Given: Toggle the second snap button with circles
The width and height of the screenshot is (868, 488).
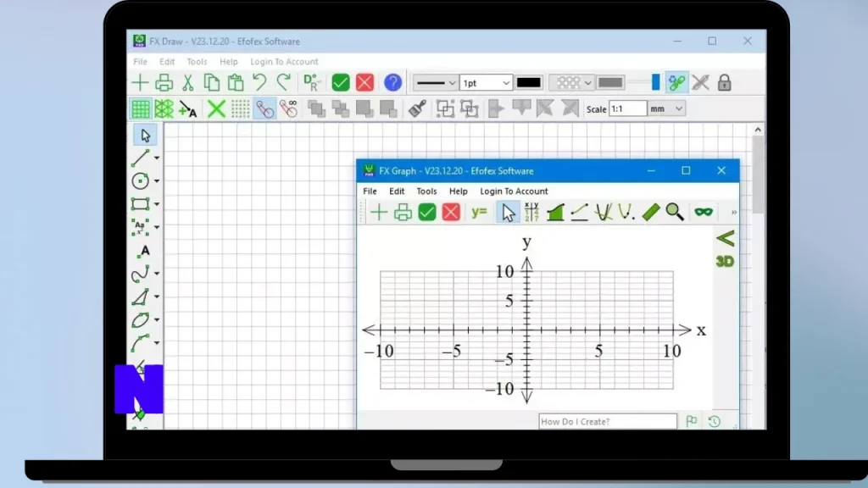Looking at the screenshot, I should point(288,108).
